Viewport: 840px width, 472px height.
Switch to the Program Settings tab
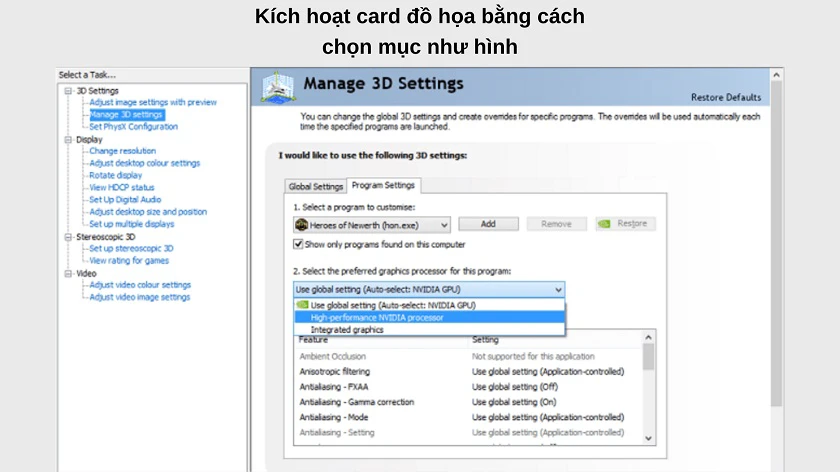click(384, 185)
